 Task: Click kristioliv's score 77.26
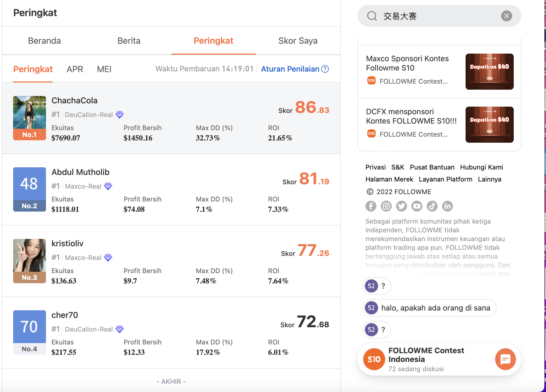coord(313,250)
